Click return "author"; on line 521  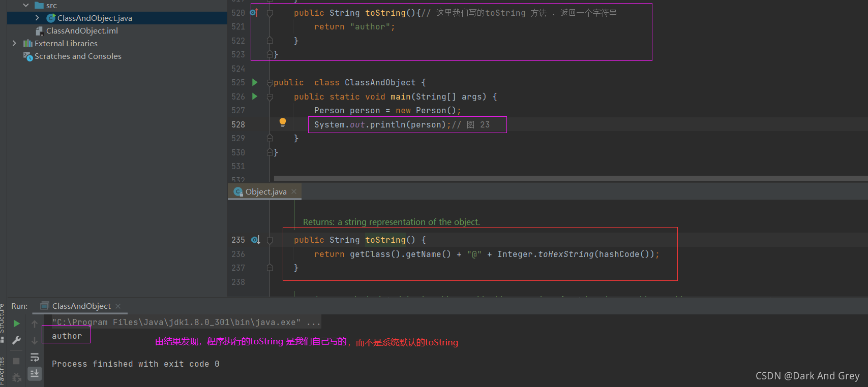(354, 26)
